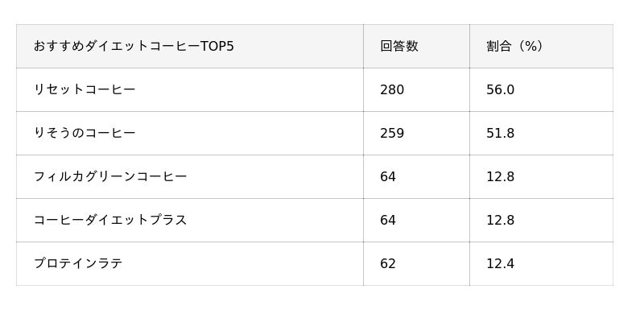Select the プロテインラテ cell
Image resolution: width=644 pixels, height=310 pixels.
click(x=190, y=263)
